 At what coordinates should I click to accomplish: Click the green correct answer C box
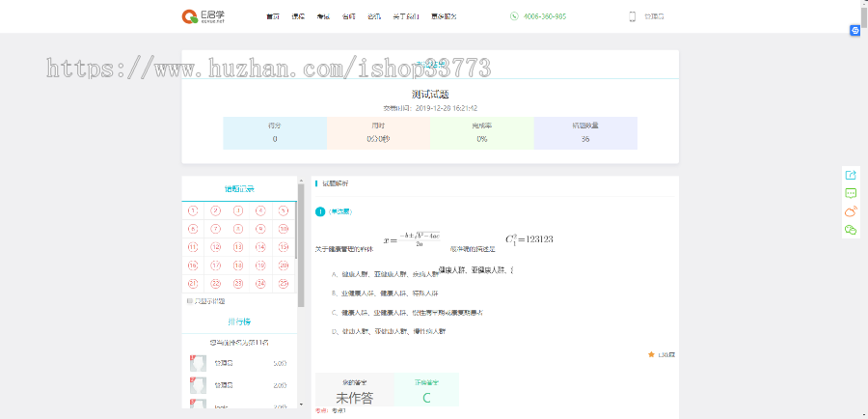click(x=426, y=390)
